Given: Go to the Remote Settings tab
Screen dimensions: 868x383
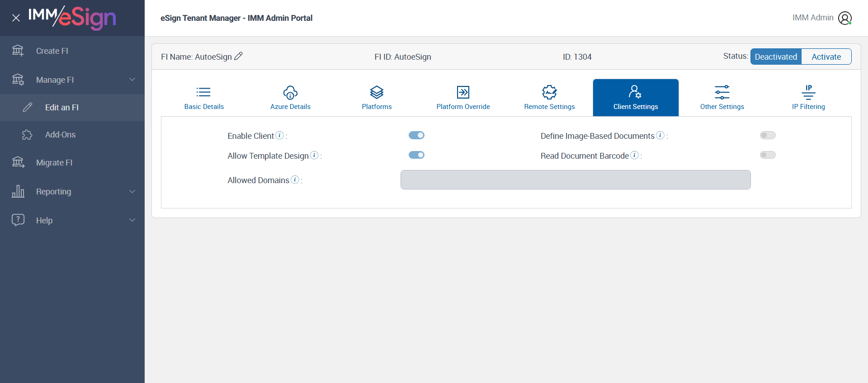Looking at the screenshot, I should tap(549, 98).
